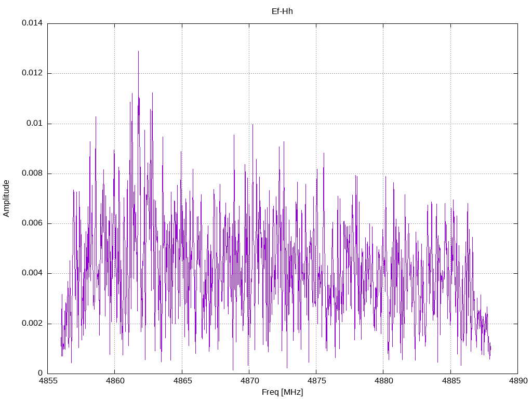Screen dimensions: 532x399
Task: Click the x-axis tick label 4875
Action: (316, 381)
